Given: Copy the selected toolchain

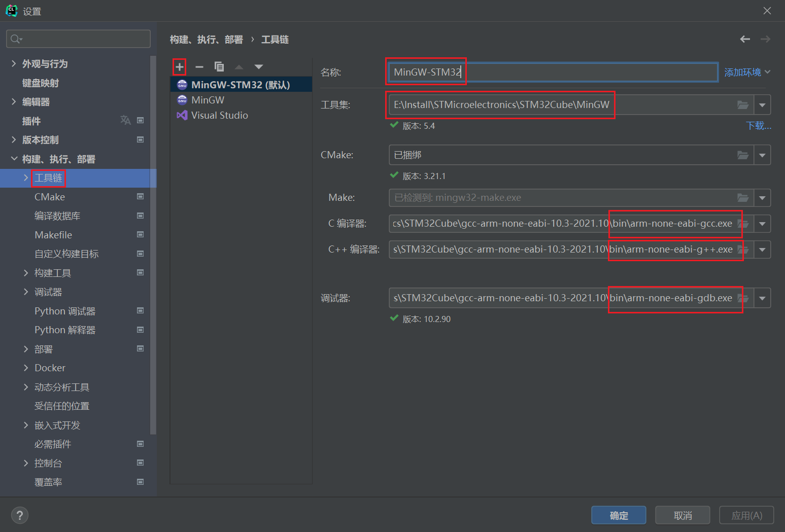Looking at the screenshot, I should (219, 67).
